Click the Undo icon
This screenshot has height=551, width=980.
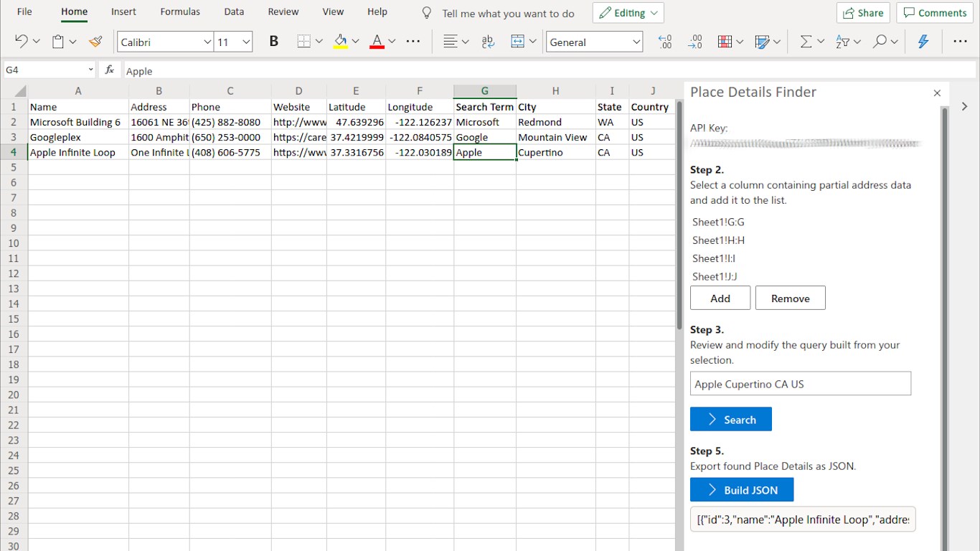click(x=22, y=42)
